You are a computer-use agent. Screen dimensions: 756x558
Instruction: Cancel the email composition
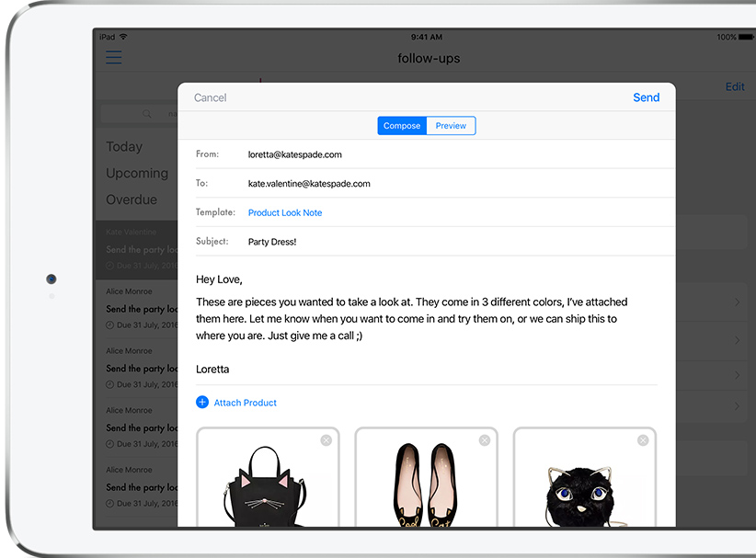[x=211, y=97]
